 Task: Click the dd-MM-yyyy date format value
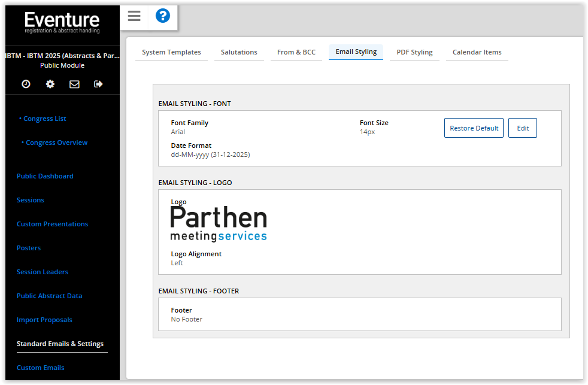tap(210, 155)
